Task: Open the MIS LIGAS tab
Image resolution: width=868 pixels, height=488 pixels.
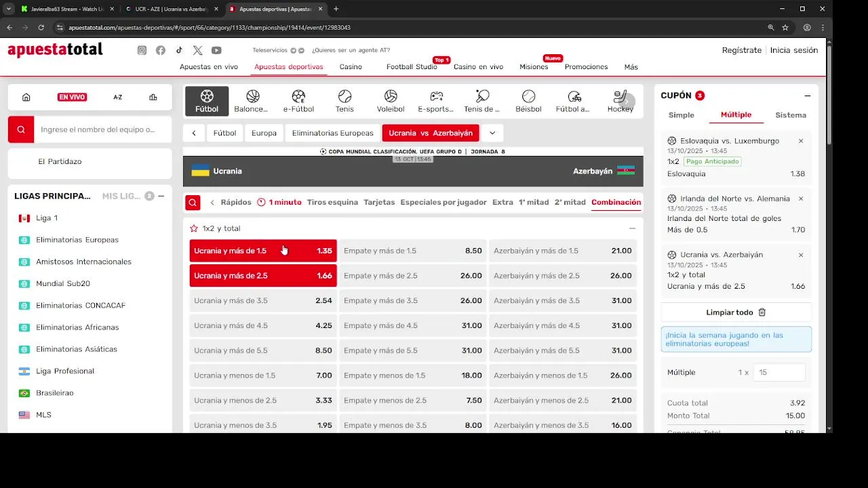Action: [x=121, y=196]
